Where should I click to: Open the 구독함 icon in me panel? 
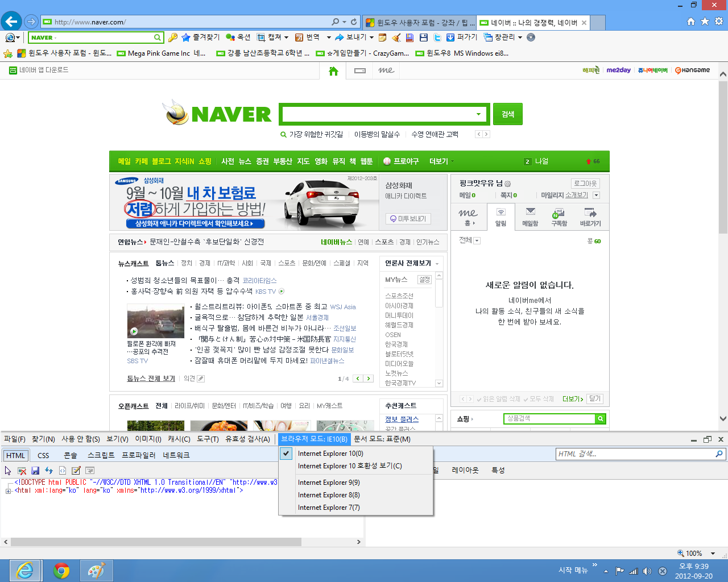point(559,217)
